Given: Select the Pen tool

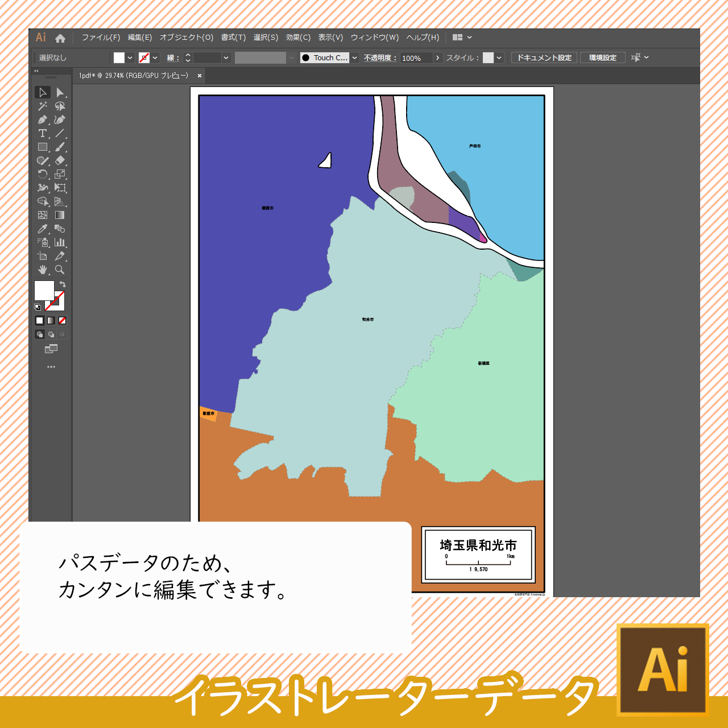Looking at the screenshot, I should pyautogui.click(x=43, y=120).
